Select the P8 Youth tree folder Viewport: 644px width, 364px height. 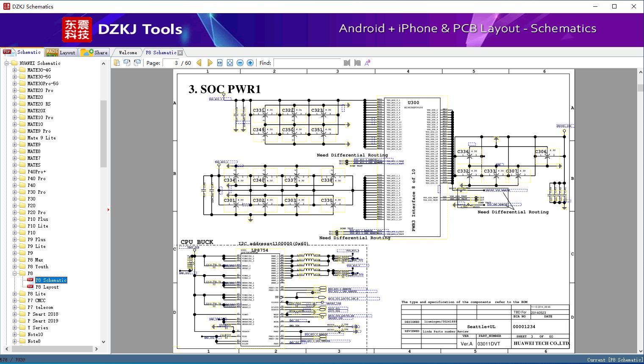pyautogui.click(x=38, y=267)
